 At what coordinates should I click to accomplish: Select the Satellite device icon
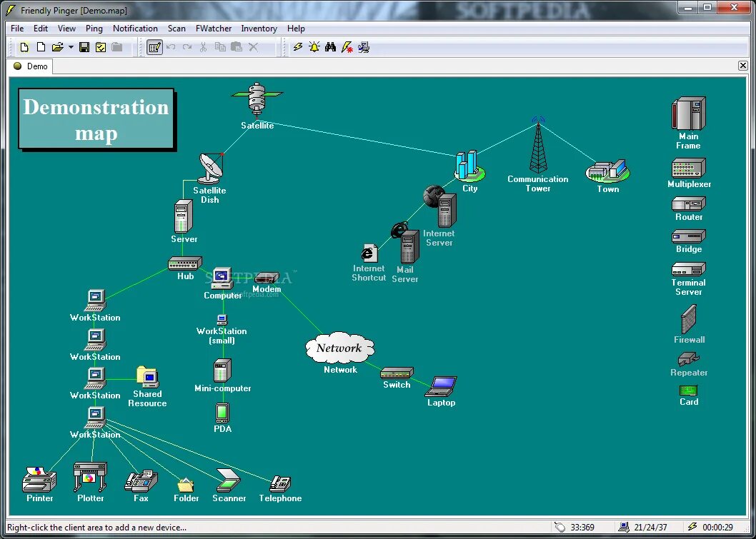tap(257, 99)
